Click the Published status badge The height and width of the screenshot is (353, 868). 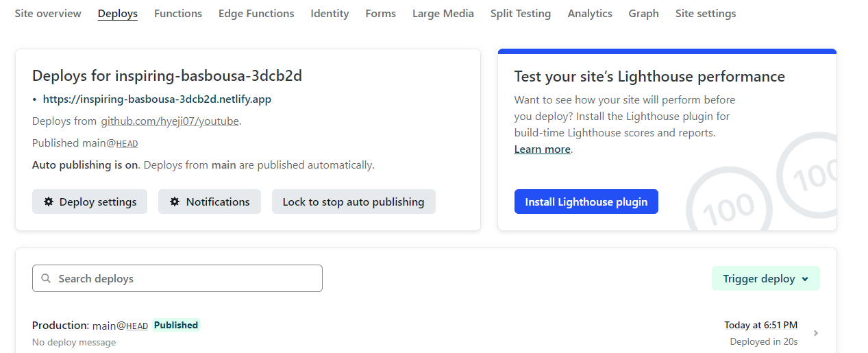coord(176,326)
